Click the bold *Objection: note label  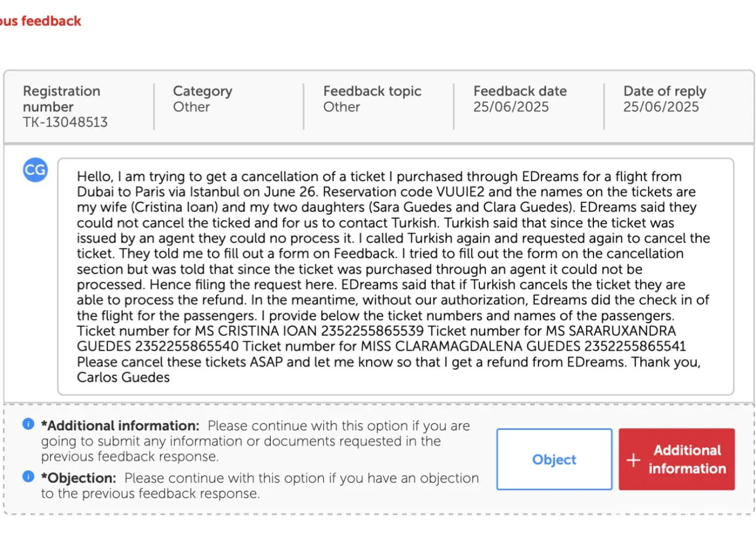(79, 478)
